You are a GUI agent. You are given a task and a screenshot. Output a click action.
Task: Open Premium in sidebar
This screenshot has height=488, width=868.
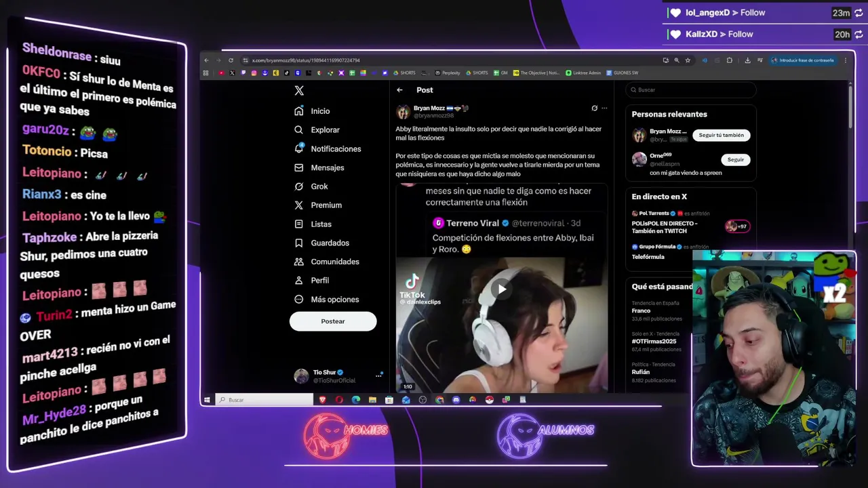point(318,205)
